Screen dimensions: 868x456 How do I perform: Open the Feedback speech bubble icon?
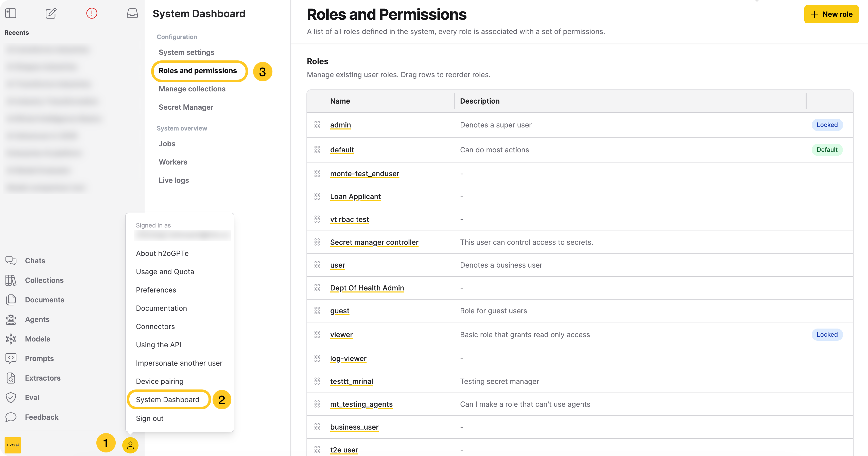(x=11, y=417)
